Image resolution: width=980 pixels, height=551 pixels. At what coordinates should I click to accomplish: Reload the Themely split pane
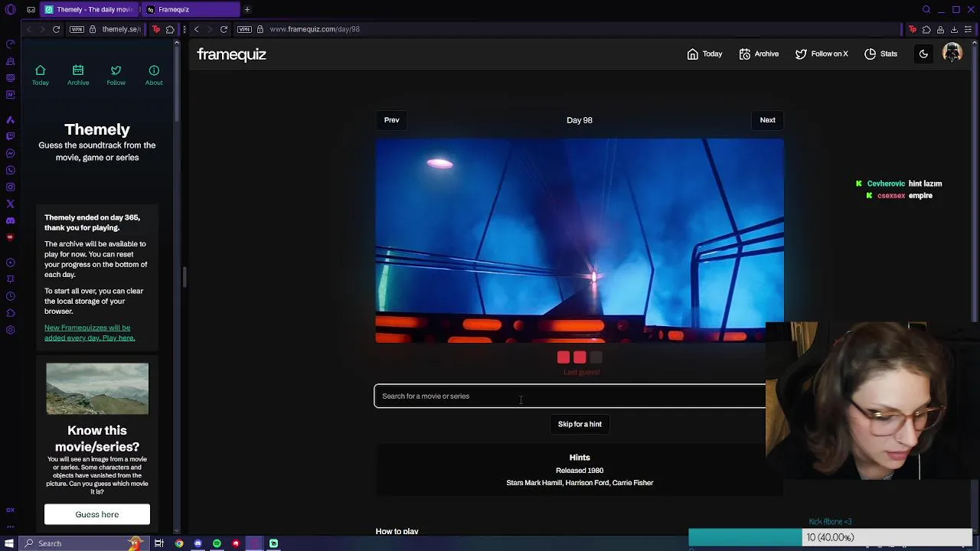pyautogui.click(x=56, y=29)
